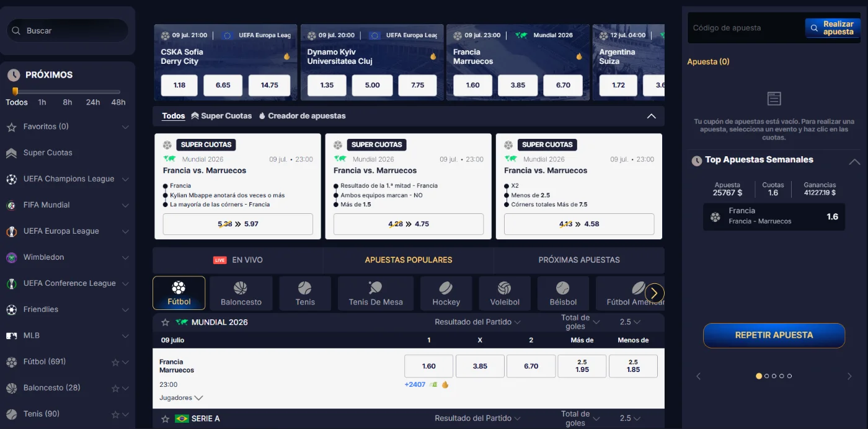Viewport: 868px width, 429px height.
Task: Select Más de 2.5 at 1.95
Action: tap(582, 366)
